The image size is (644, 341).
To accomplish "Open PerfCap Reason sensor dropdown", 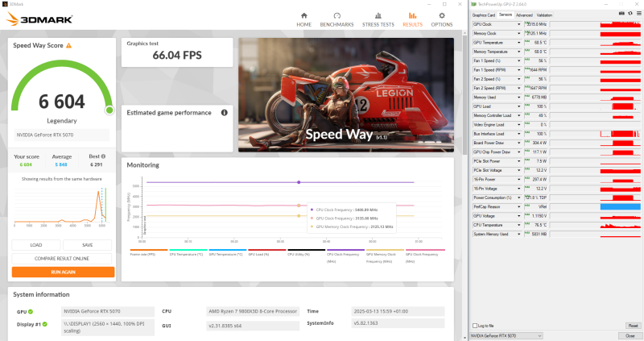I will [x=518, y=206].
